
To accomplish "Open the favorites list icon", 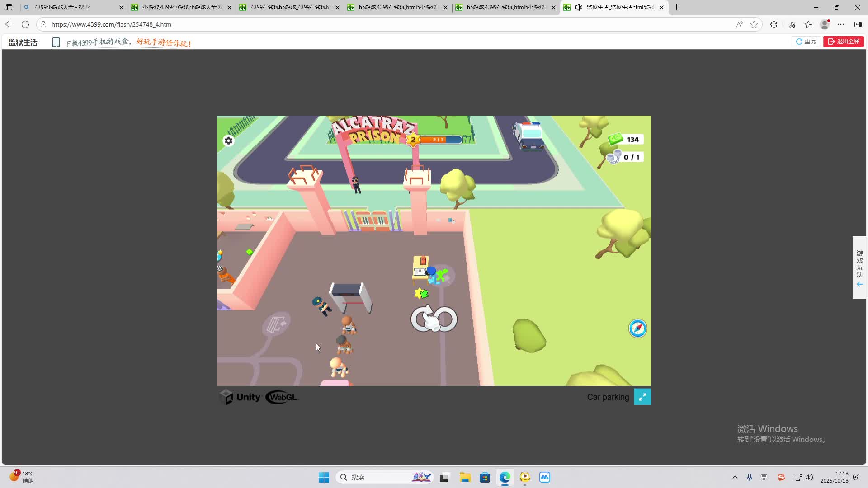I will pos(808,24).
